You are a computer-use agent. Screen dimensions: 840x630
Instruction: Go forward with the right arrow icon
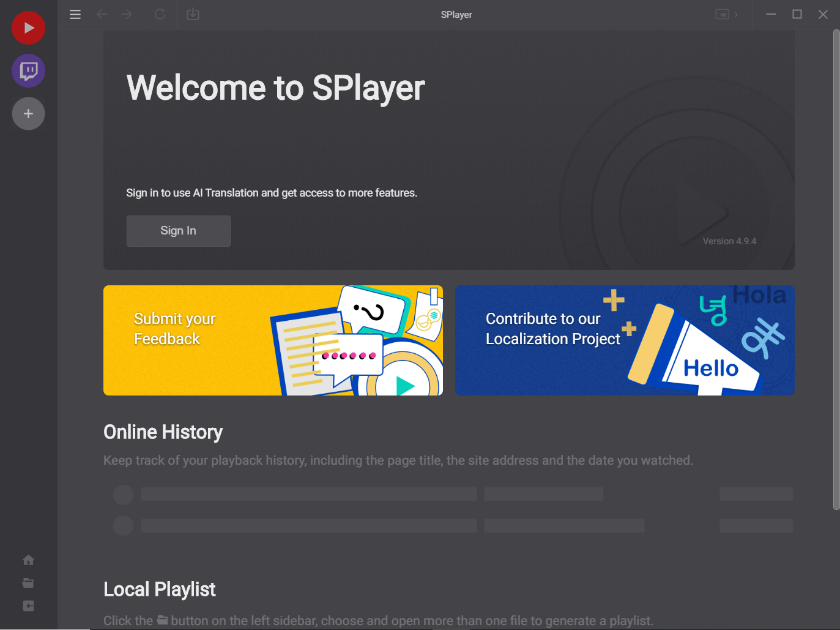click(x=127, y=14)
